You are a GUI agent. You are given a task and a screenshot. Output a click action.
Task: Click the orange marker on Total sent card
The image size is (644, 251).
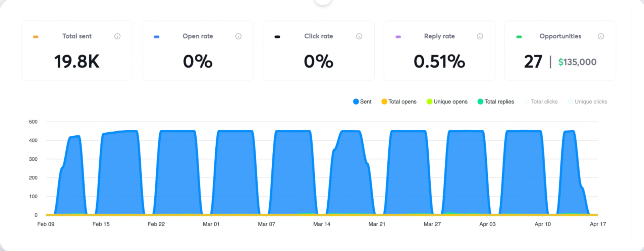(x=36, y=37)
